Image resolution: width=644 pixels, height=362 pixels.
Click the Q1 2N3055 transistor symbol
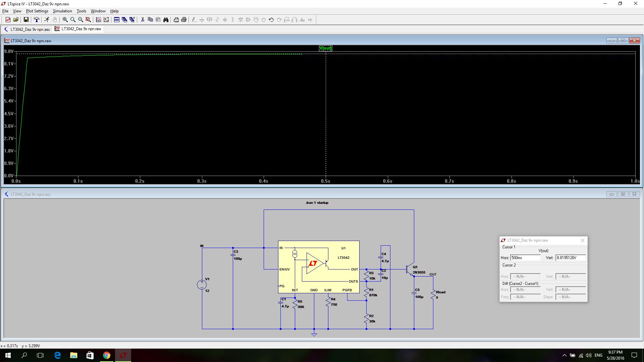tap(410, 269)
